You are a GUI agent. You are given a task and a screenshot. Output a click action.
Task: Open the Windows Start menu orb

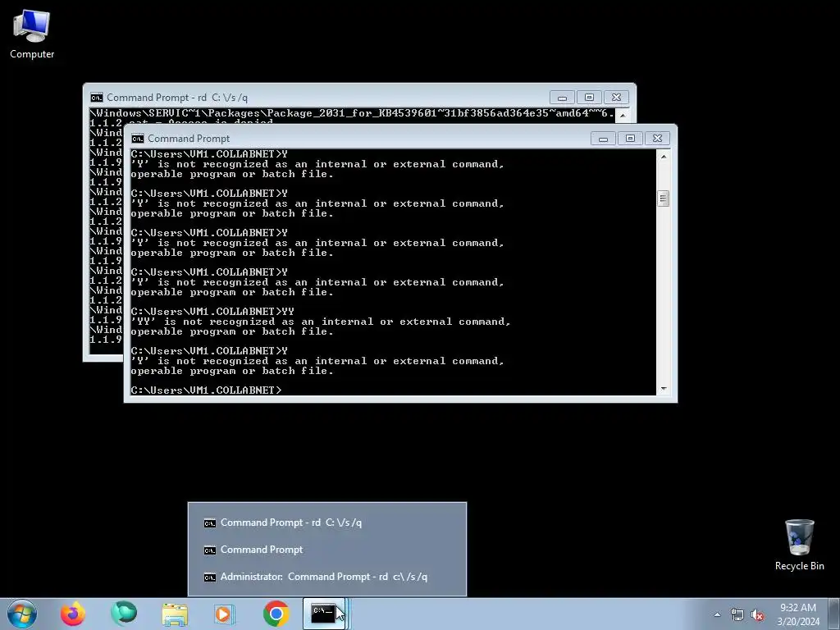pyautogui.click(x=22, y=614)
